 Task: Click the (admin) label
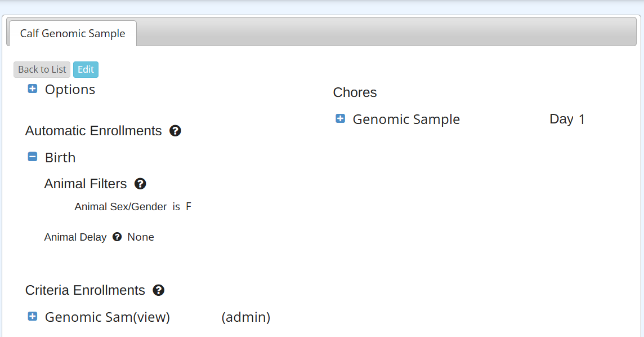click(x=246, y=317)
